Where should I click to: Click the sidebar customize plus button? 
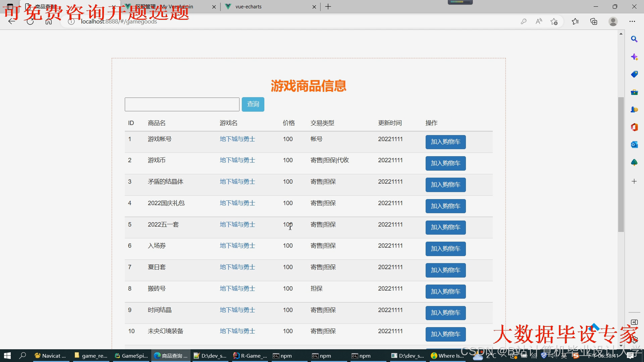(634, 181)
